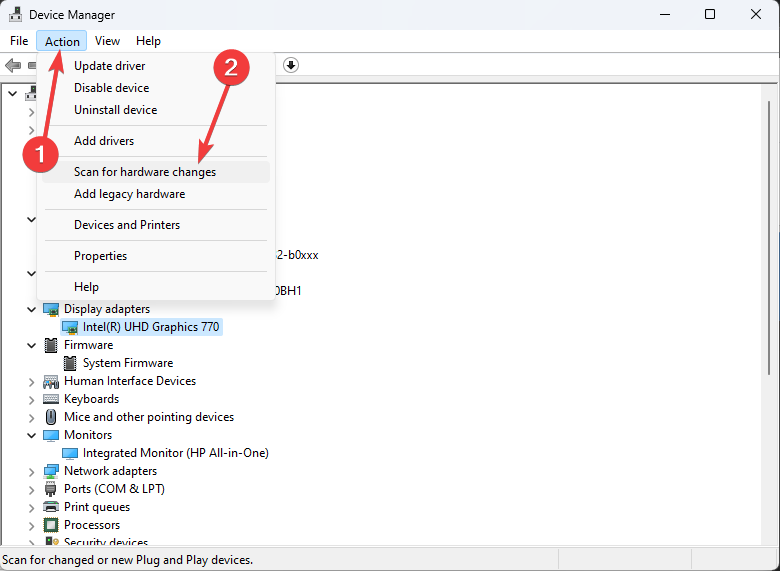Collapse the Firmware category

point(31,345)
